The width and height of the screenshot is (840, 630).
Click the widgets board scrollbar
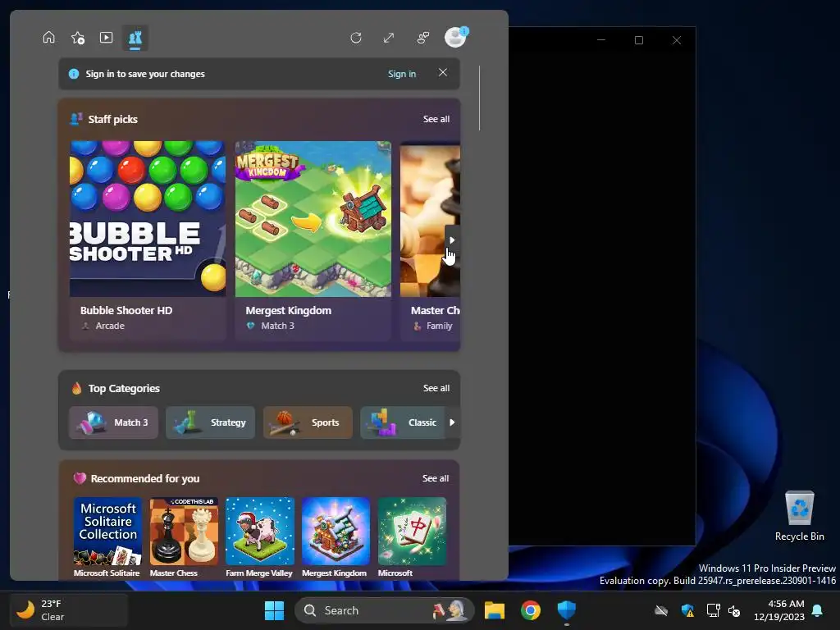(479, 98)
